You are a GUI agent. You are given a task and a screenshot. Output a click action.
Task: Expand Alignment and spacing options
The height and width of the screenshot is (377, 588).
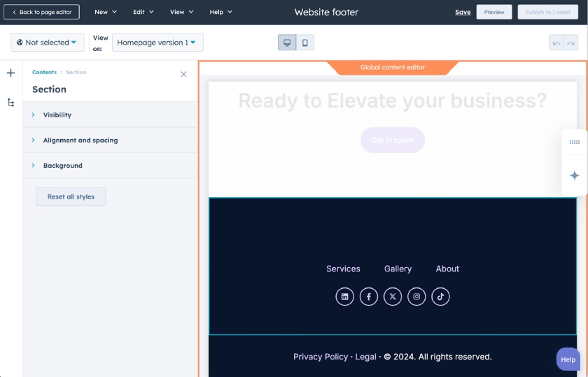click(80, 141)
